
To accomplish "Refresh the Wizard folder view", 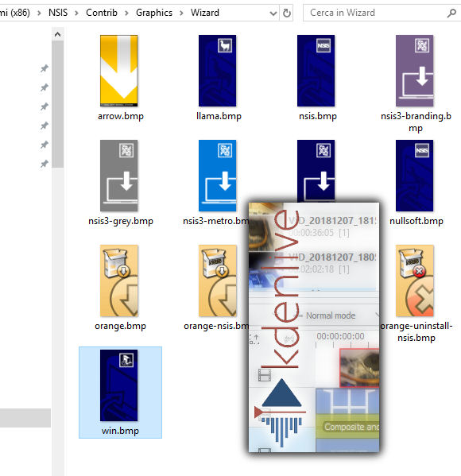I will coord(287,13).
